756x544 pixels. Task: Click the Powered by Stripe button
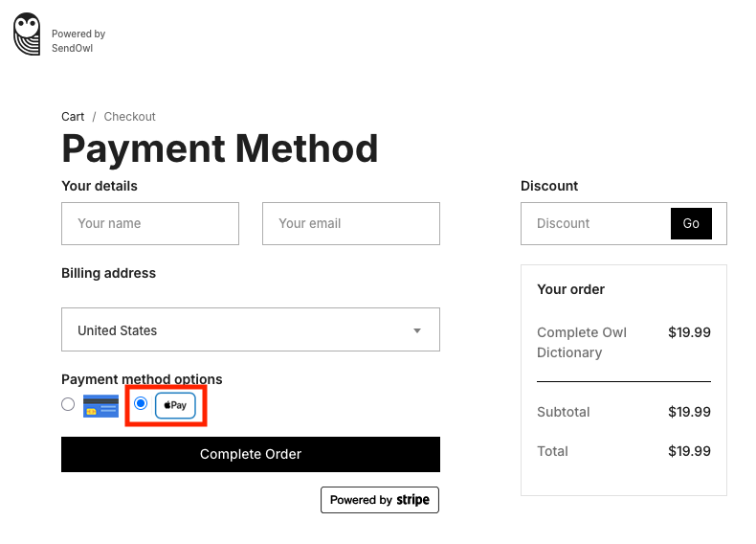point(380,500)
